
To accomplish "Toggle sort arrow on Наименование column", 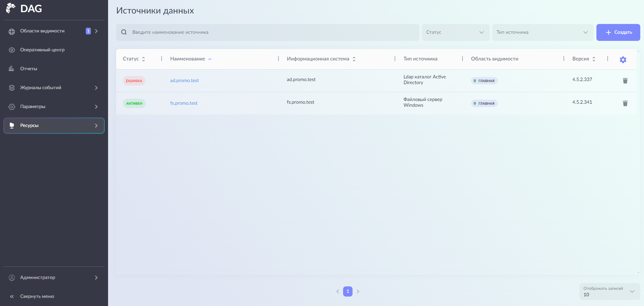I will pos(210,59).
